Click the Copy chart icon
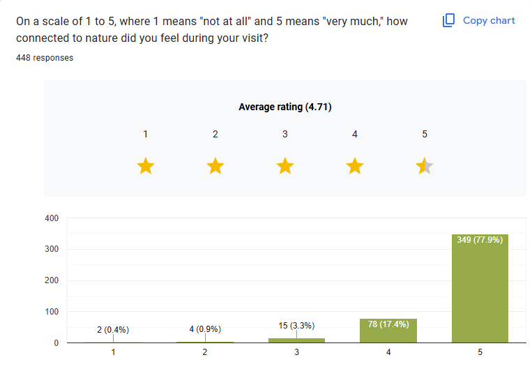Screen dimensions: 532x392 pyautogui.click(x=449, y=20)
